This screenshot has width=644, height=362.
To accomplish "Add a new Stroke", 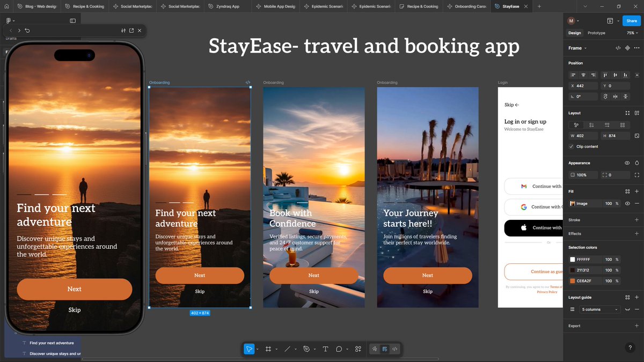I will pos(636,220).
